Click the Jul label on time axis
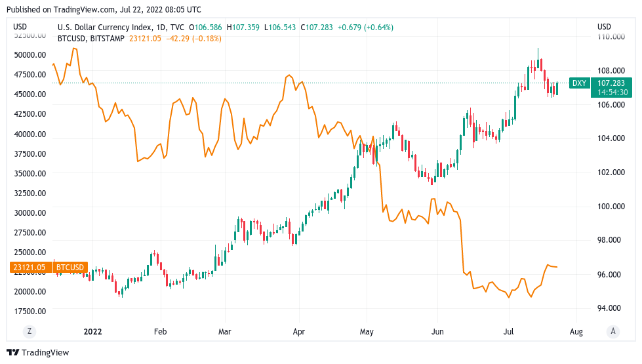 pyautogui.click(x=508, y=332)
